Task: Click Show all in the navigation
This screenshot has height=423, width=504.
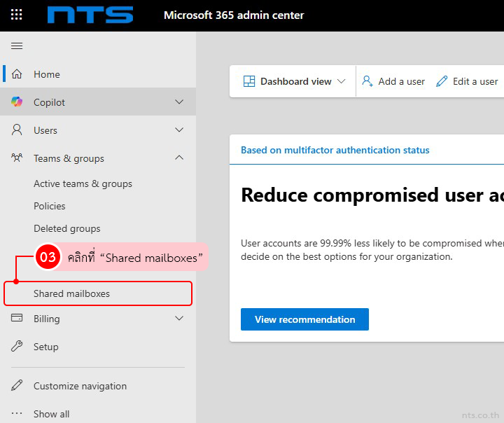Action: (x=51, y=414)
